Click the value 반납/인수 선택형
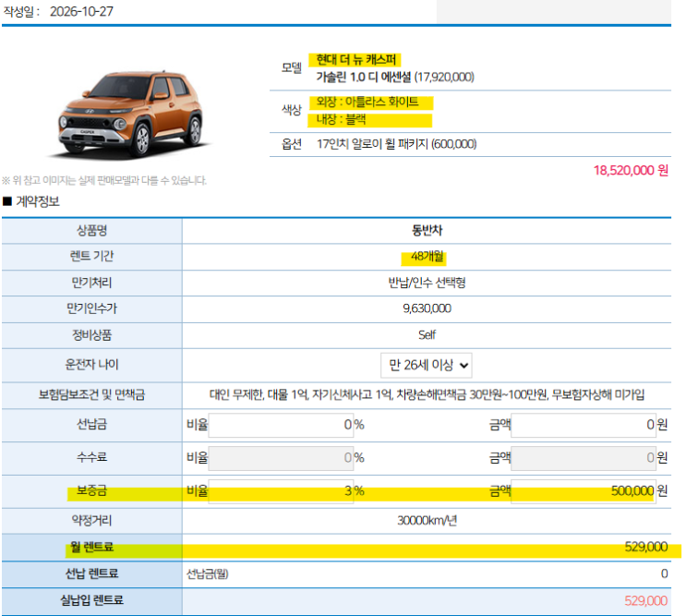Image resolution: width=686 pixels, height=616 pixels. point(427,283)
